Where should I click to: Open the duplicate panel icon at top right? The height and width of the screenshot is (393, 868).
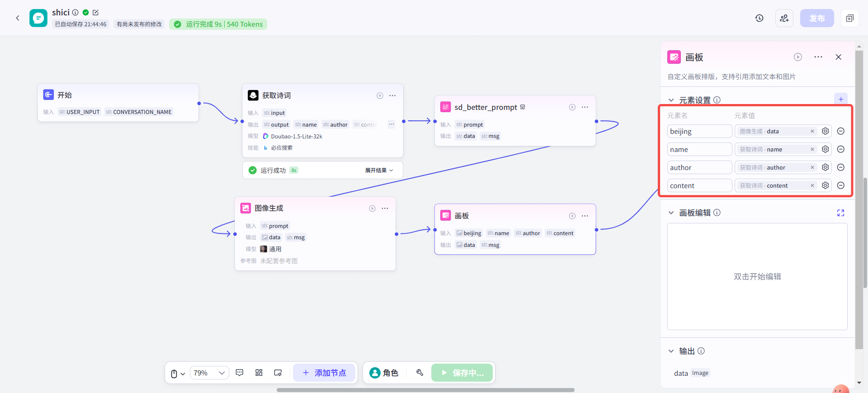click(x=850, y=18)
